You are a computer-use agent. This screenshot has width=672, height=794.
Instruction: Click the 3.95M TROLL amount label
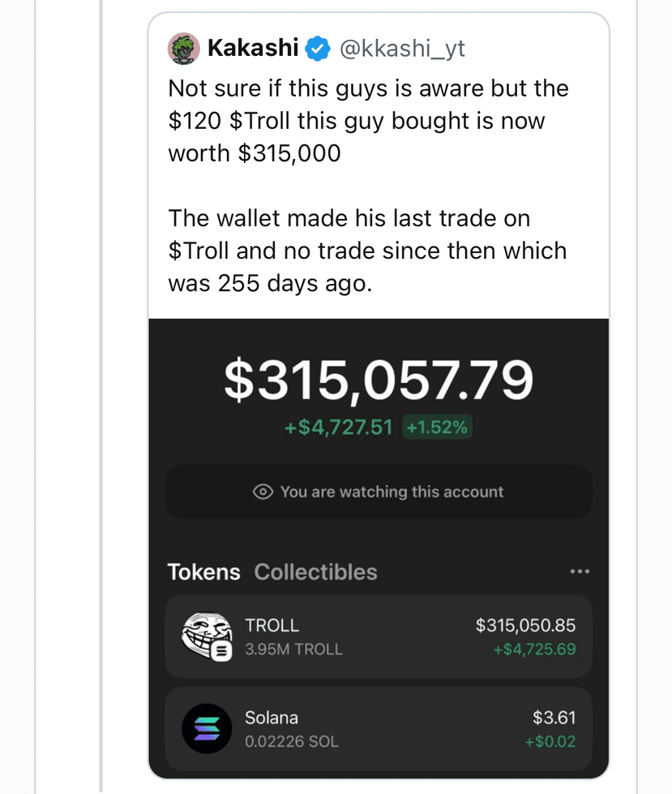click(294, 649)
